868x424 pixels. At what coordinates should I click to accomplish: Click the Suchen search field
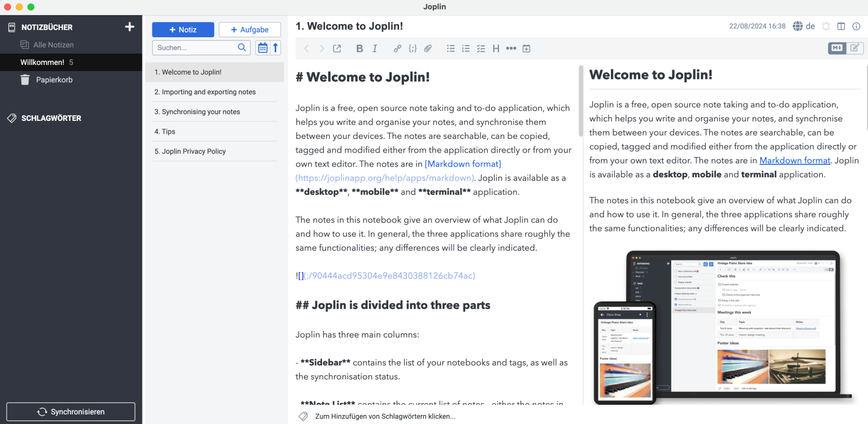click(x=196, y=48)
